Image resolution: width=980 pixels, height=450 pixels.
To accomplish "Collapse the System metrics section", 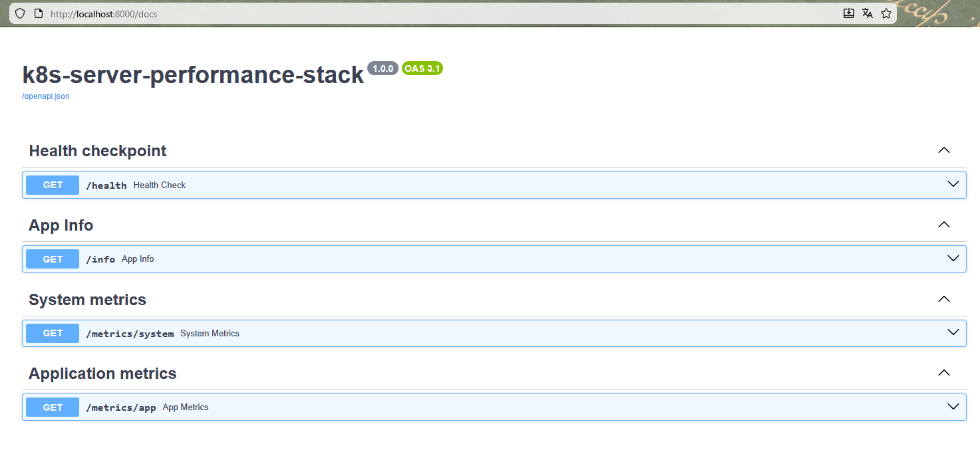I will click(x=943, y=300).
